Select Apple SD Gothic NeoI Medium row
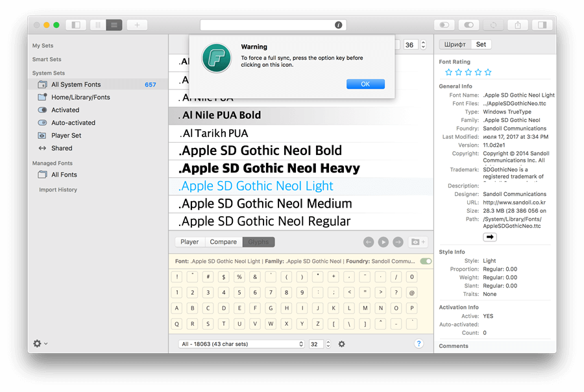Image resolution: width=584 pixels, height=392 pixels. point(301,204)
